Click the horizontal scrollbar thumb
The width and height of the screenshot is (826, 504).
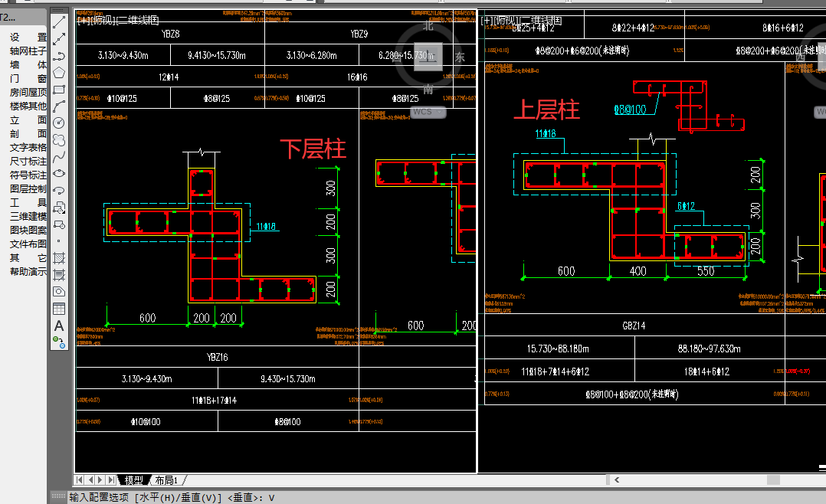(x=773, y=479)
